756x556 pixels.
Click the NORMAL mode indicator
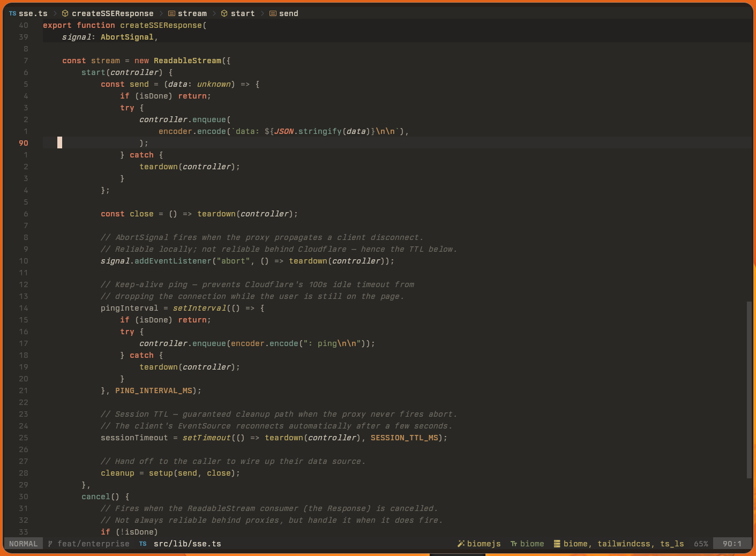tap(24, 544)
